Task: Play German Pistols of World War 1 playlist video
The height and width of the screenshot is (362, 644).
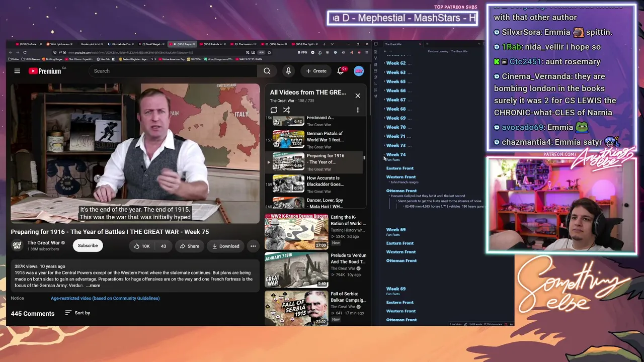Action: point(314,140)
